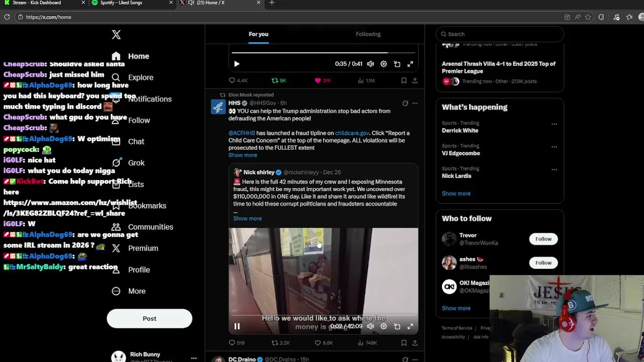Screen dimensions: 644x362
Task: Open the Terms of Service link
Action: pyautogui.click(x=457, y=328)
